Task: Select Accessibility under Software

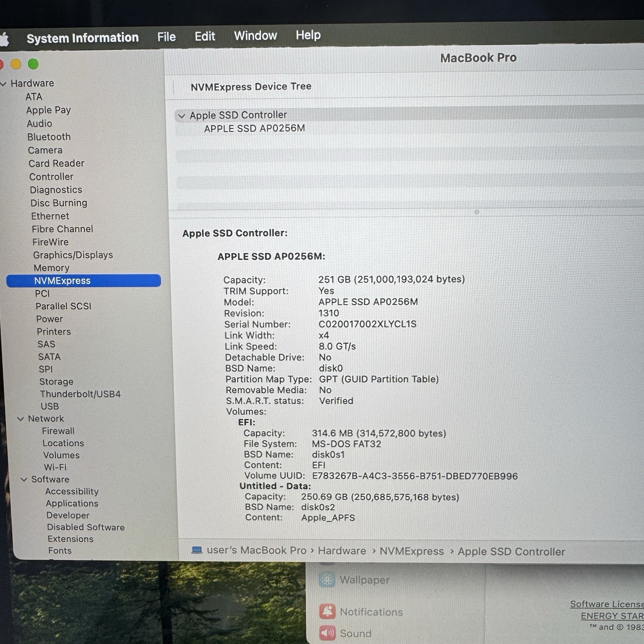Action: click(72, 491)
